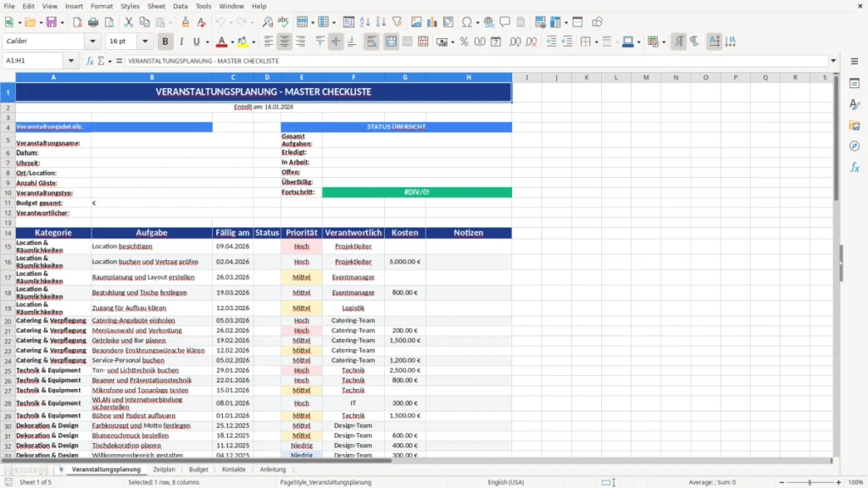Open the sidebar Navigator compass icon
Screen dimensions: 868x488
[854, 146]
